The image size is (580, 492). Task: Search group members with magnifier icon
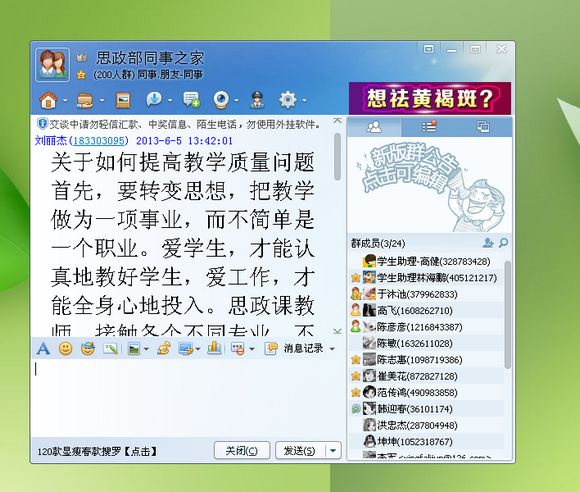click(503, 243)
